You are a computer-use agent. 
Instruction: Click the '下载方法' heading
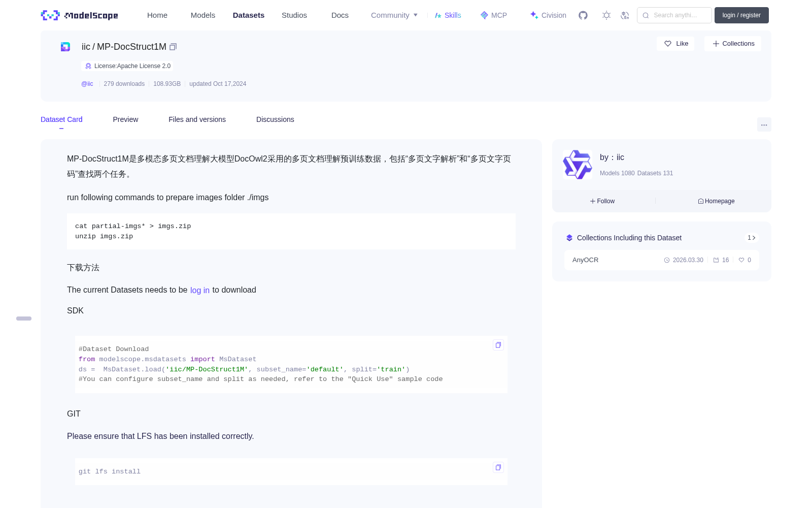pos(83,268)
